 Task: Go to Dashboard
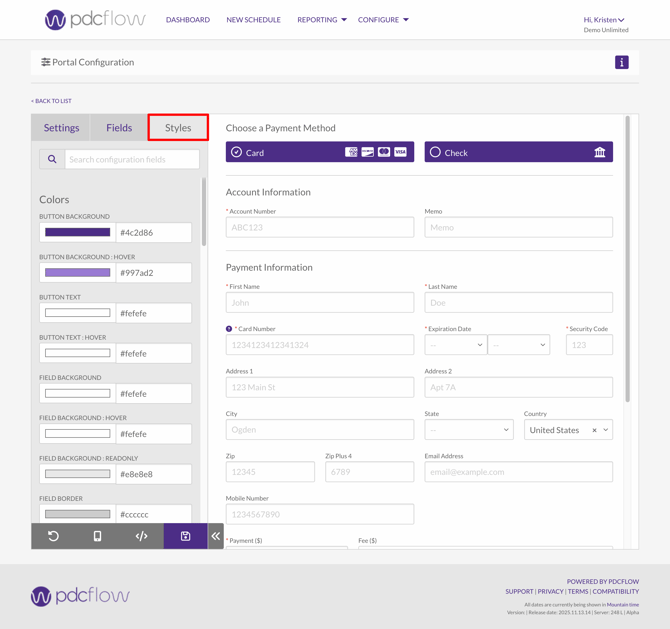188,20
